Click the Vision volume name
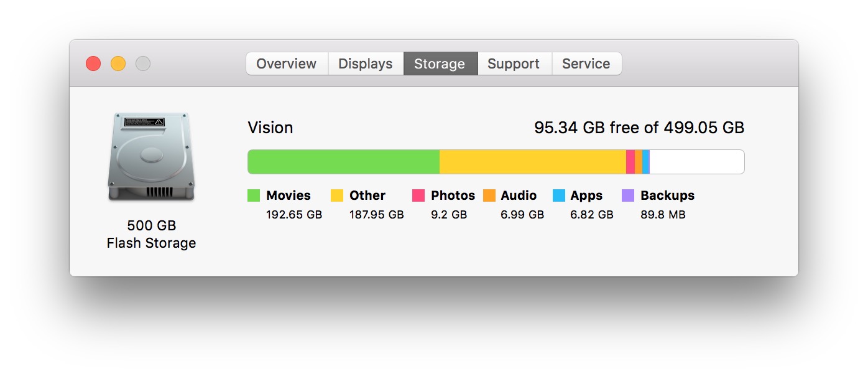This screenshot has width=868, height=376. tap(270, 128)
